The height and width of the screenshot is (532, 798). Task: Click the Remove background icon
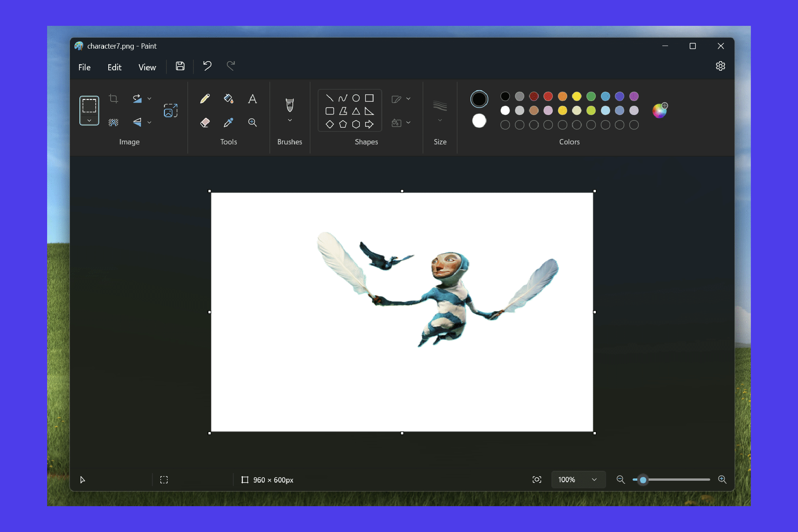tap(113, 122)
